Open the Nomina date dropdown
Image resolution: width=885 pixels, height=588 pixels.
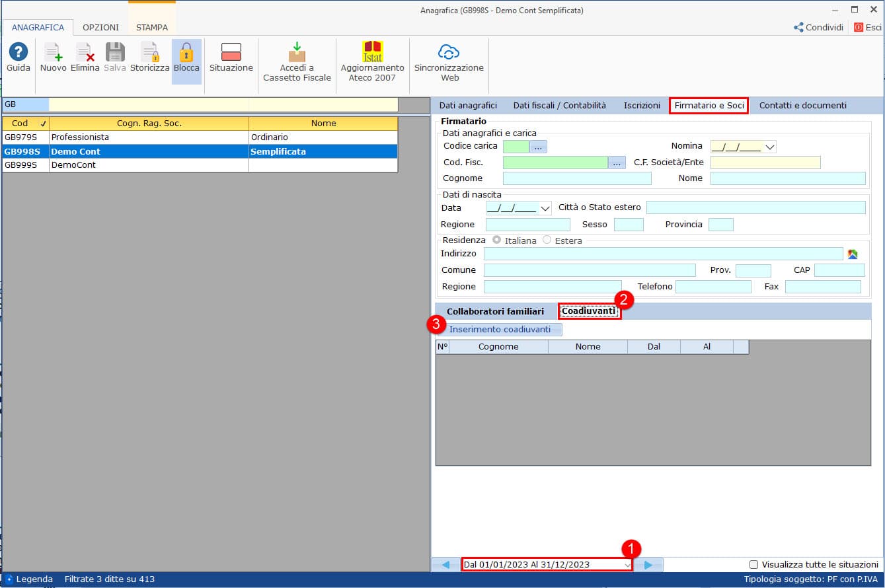tap(770, 147)
